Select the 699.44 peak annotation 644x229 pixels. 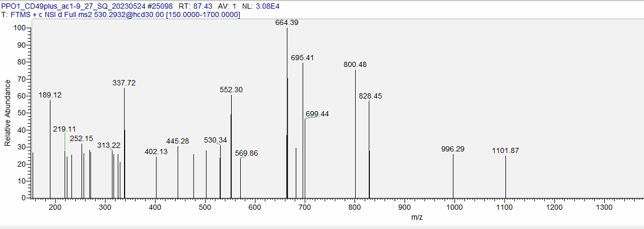click(x=317, y=114)
